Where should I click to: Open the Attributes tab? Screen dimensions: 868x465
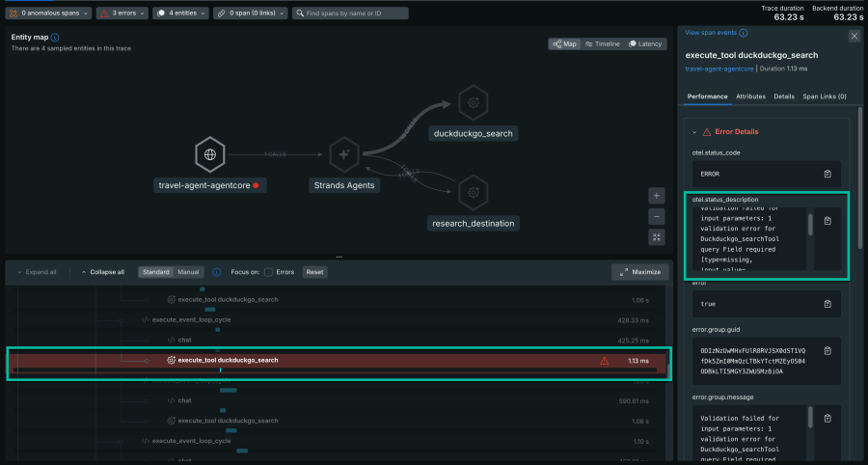click(750, 96)
